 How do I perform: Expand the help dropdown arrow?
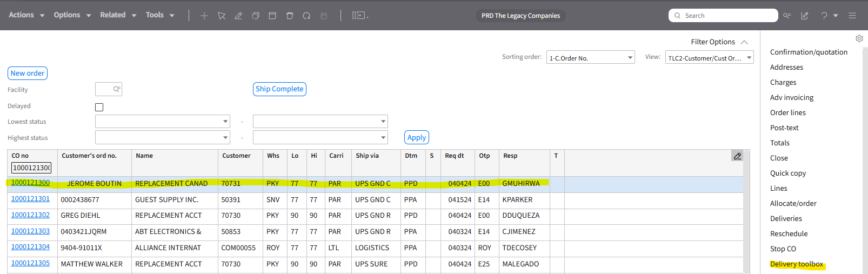point(836,16)
